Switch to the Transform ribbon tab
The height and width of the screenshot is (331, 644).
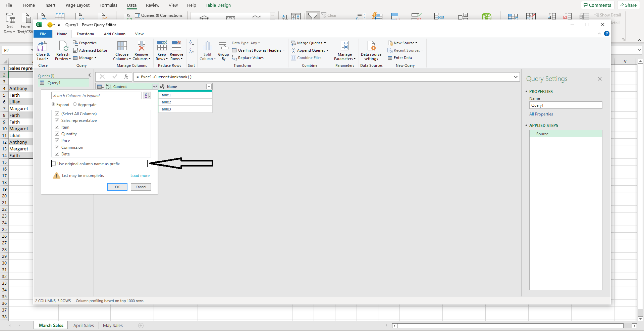pyautogui.click(x=85, y=34)
